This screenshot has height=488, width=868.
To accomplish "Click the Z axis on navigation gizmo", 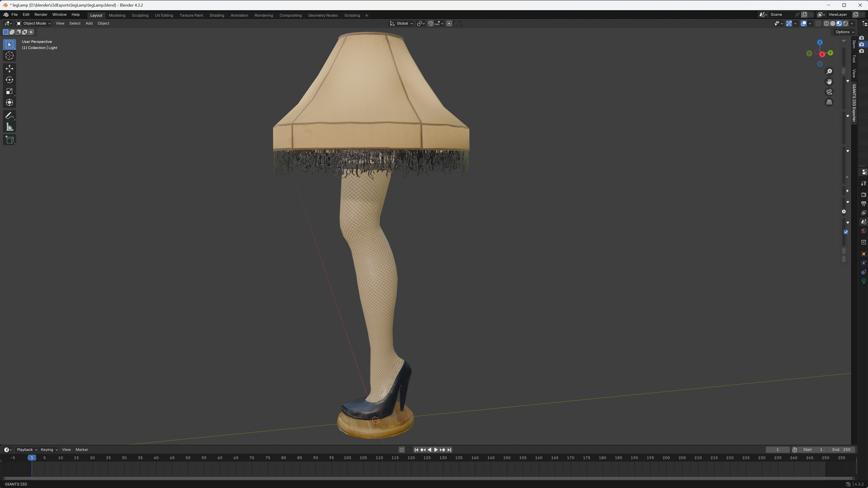I will coord(819,43).
